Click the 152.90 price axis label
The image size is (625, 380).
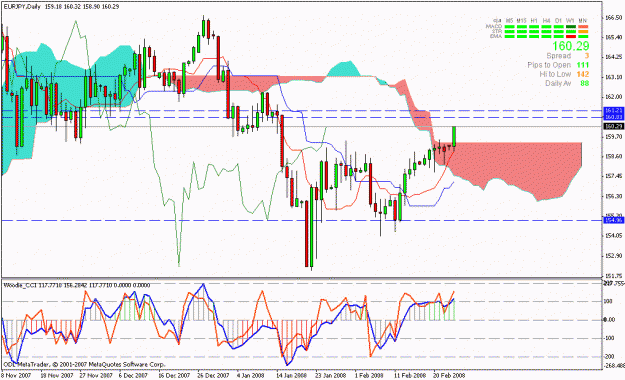pyautogui.click(x=614, y=256)
